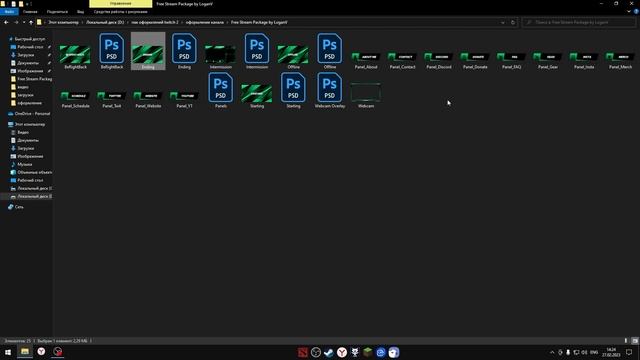Open the Intermission PSD Photoshop file
Image resolution: width=640 pixels, height=360 pixels.
pyautogui.click(x=257, y=51)
